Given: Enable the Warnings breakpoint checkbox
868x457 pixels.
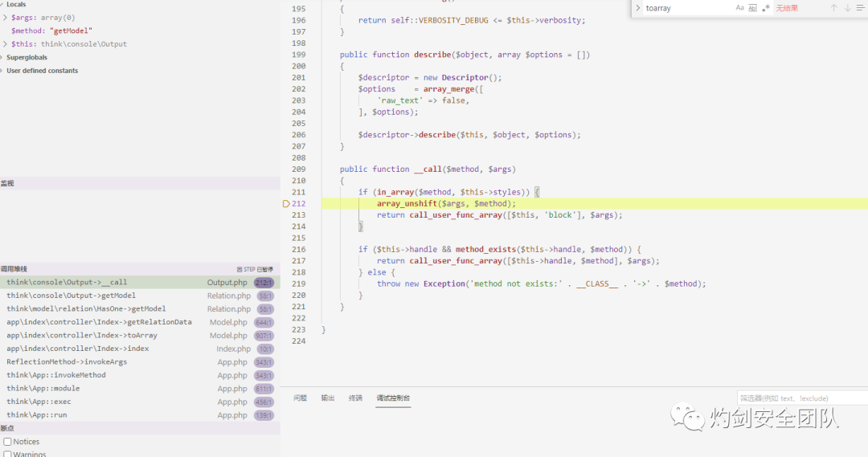Looking at the screenshot, I should 8,455.
